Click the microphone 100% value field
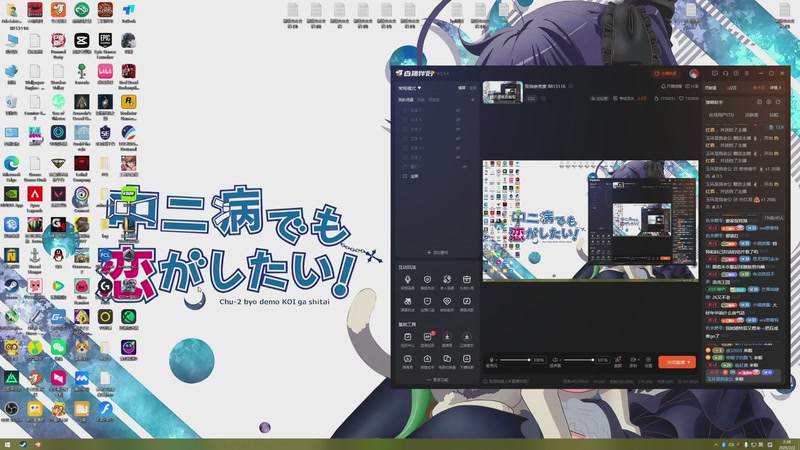800x450 pixels. point(539,360)
